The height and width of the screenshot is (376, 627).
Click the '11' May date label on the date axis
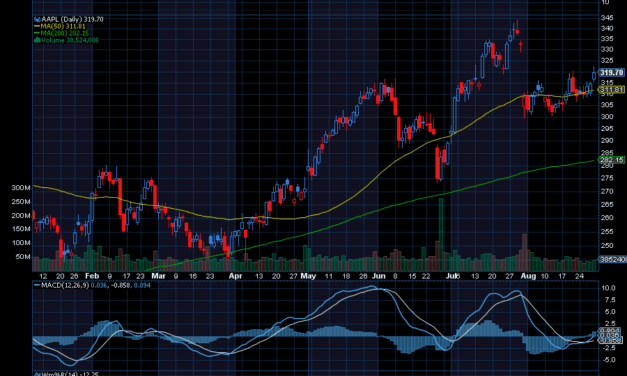point(328,276)
